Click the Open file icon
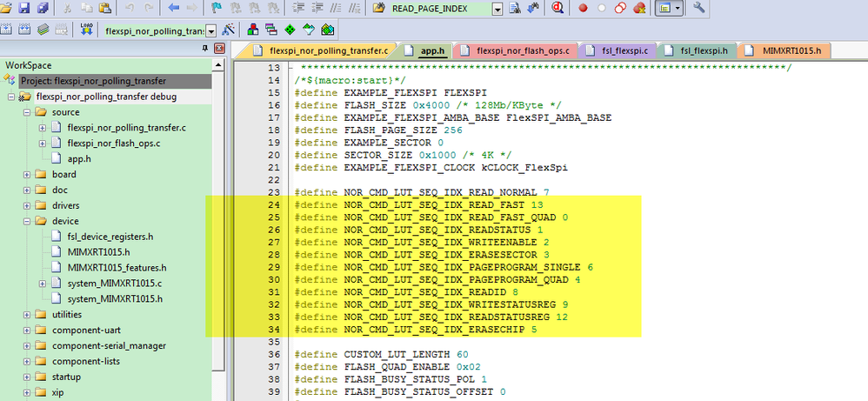This screenshot has width=868, height=401. coord(6,8)
